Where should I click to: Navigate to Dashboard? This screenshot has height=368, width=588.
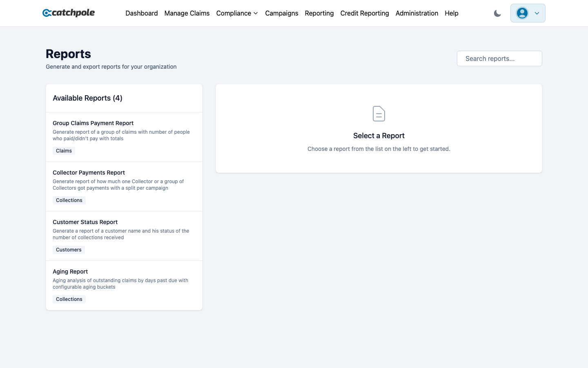[142, 13]
